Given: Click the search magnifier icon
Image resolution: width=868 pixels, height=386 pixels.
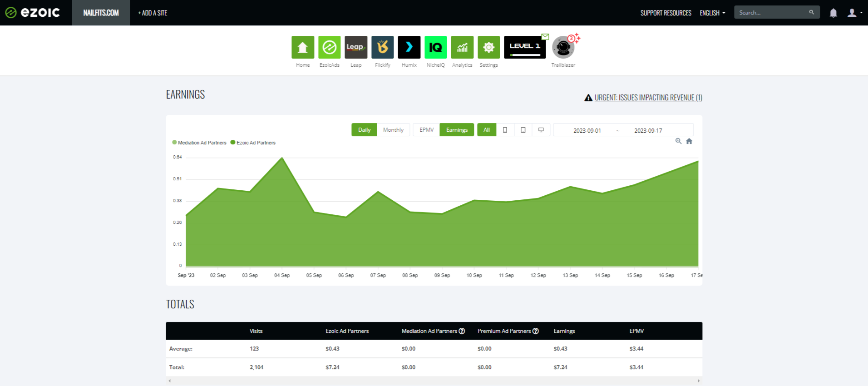Looking at the screenshot, I should 811,12.
